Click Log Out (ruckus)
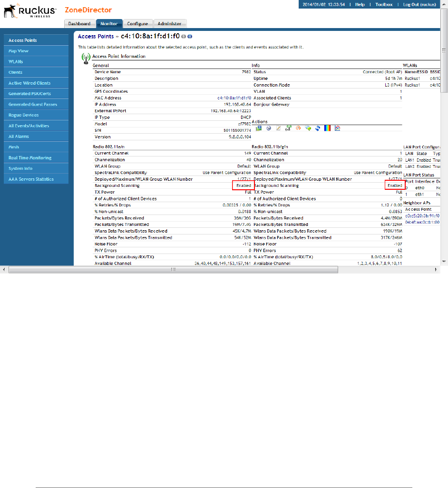Image resolution: width=448 pixels, height=488 pixels. click(x=419, y=4)
